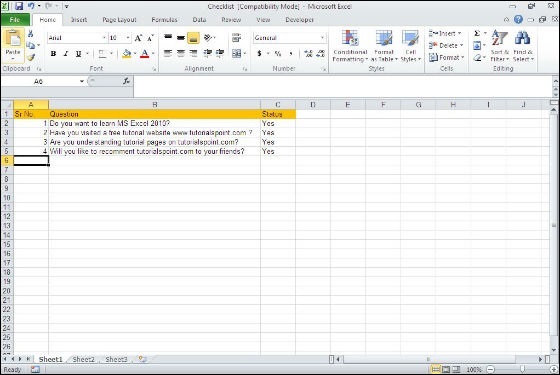The width and height of the screenshot is (560, 375).
Task: Click the Delete cells button
Action: coord(446,46)
